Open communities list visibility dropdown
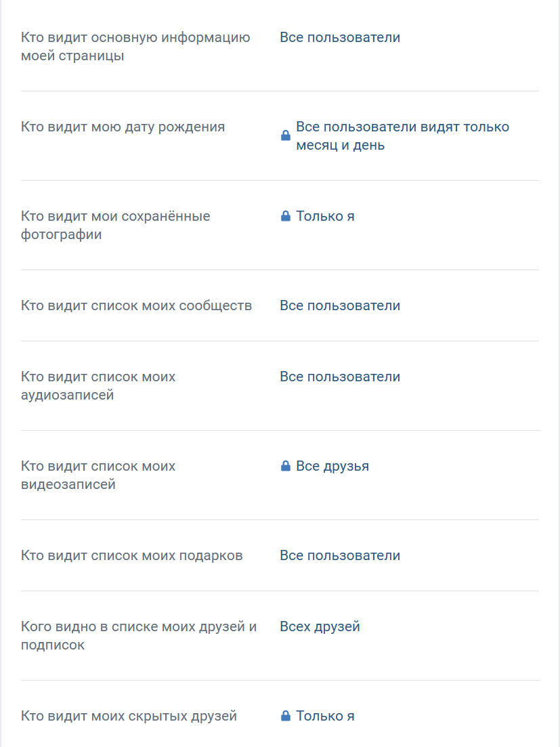 pos(340,305)
